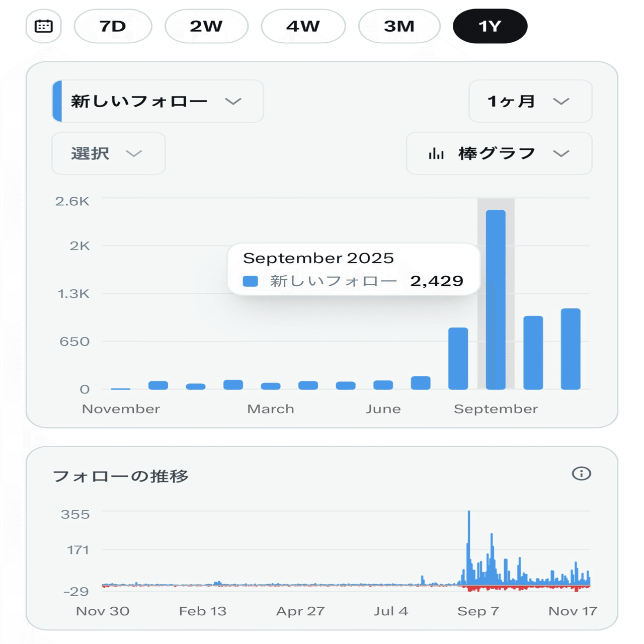Click the blue legend square in the tooltip
The width and height of the screenshot is (644, 644).
pos(251,281)
